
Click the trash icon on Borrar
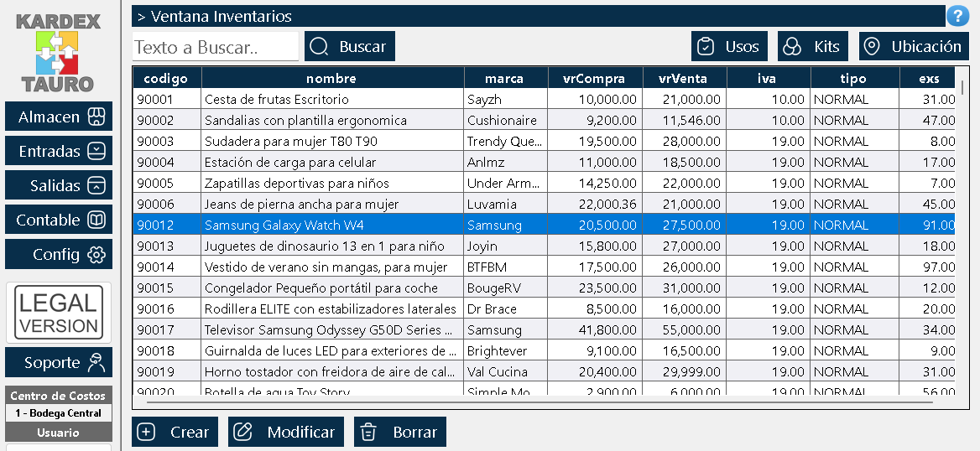(x=368, y=432)
